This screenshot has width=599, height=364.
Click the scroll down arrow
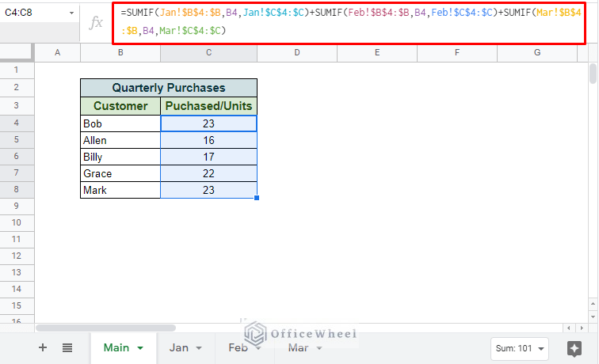(593, 317)
